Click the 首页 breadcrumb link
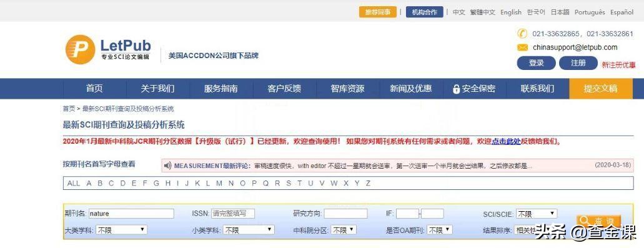The image size is (644, 248). (x=69, y=109)
